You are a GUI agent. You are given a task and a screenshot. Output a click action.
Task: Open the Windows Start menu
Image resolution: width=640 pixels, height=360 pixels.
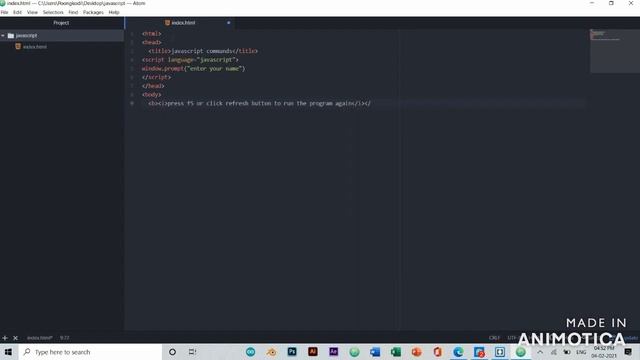pos(8,352)
